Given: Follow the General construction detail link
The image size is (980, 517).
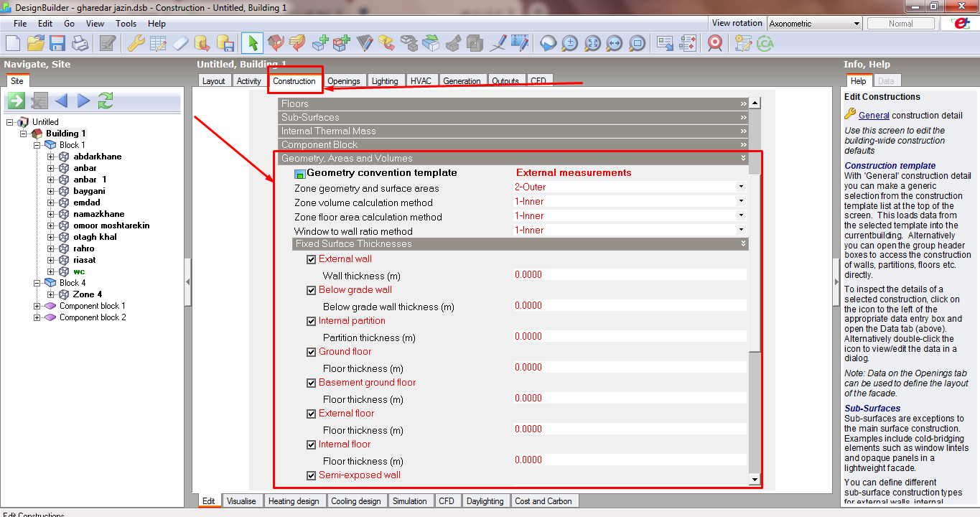Looking at the screenshot, I should (x=874, y=115).
